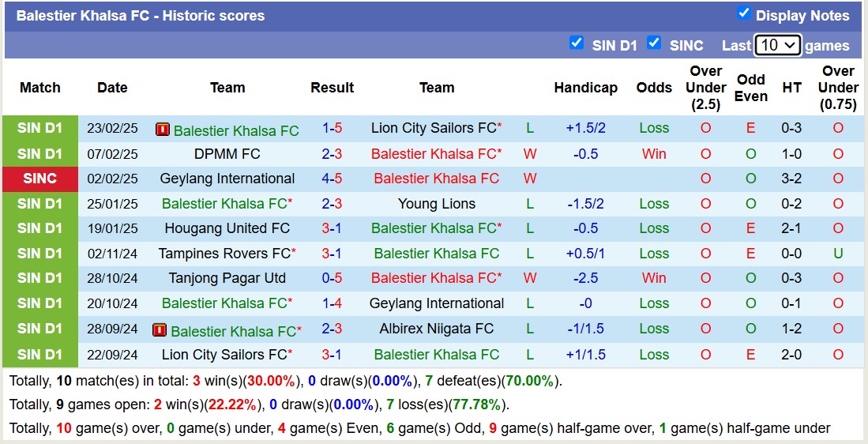
Task: Click the Handicap column header
Action: click(x=585, y=88)
